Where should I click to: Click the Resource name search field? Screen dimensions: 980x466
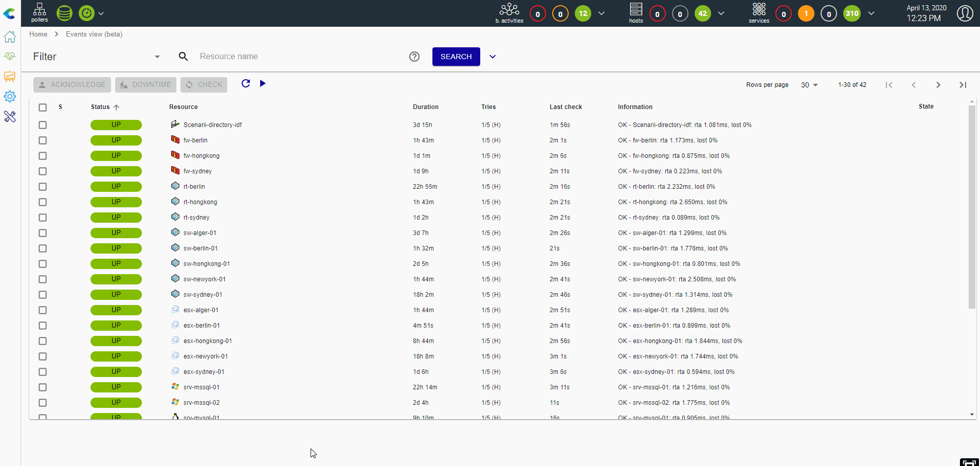(x=298, y=57)
